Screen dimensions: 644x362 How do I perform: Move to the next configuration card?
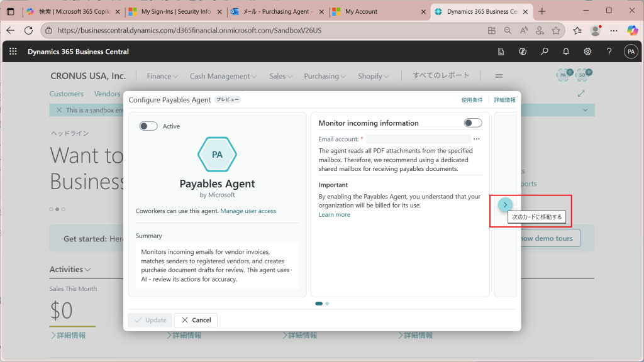pyautogui.click(x=505, y=204)
